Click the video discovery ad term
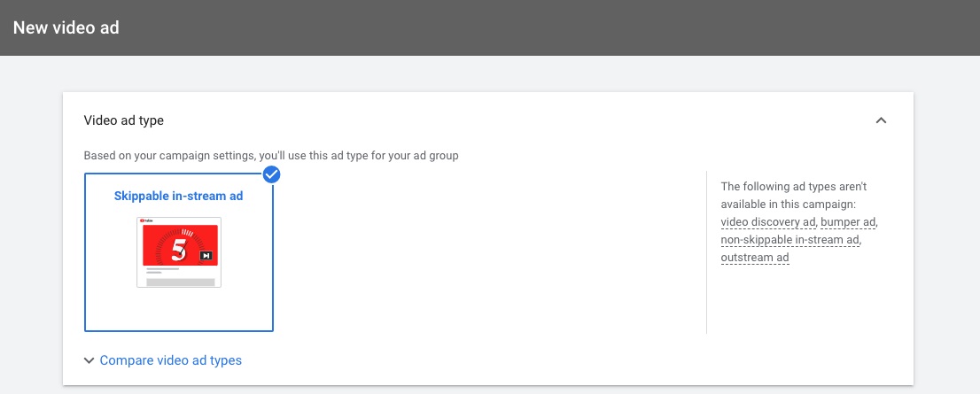980x394 pixels. coord(768,221)
